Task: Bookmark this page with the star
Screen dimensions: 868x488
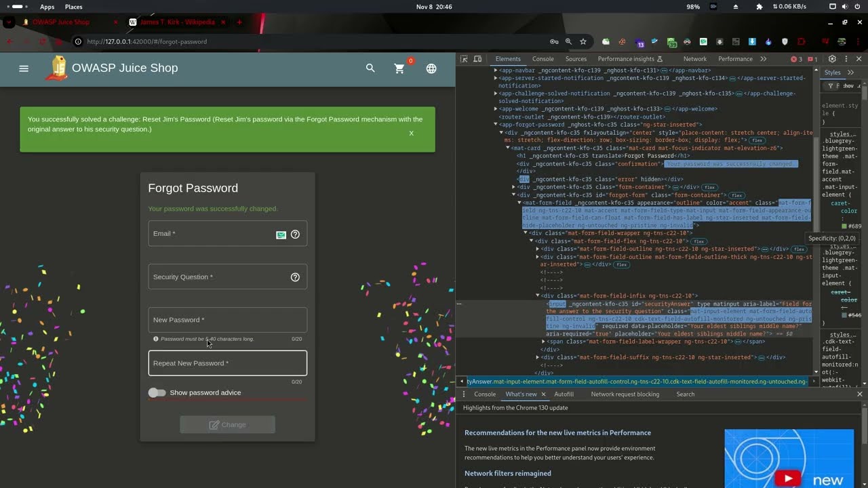Action: (583, 42)
